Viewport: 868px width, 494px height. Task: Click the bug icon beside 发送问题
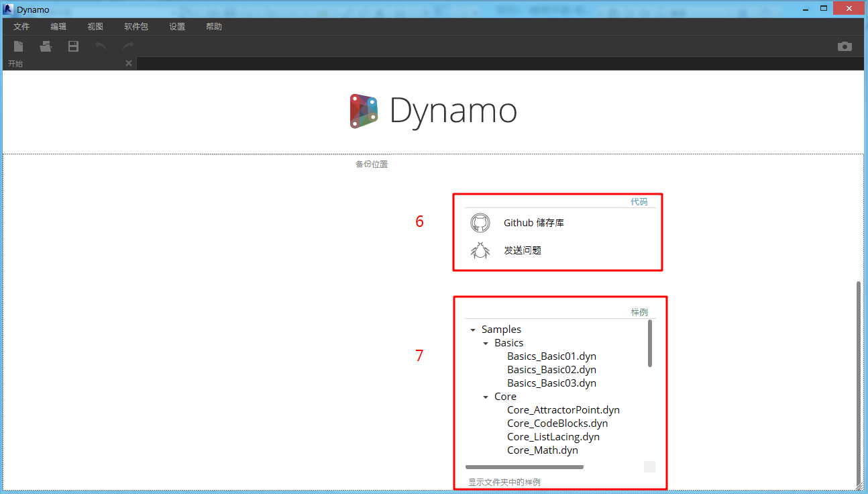[480, 250]
